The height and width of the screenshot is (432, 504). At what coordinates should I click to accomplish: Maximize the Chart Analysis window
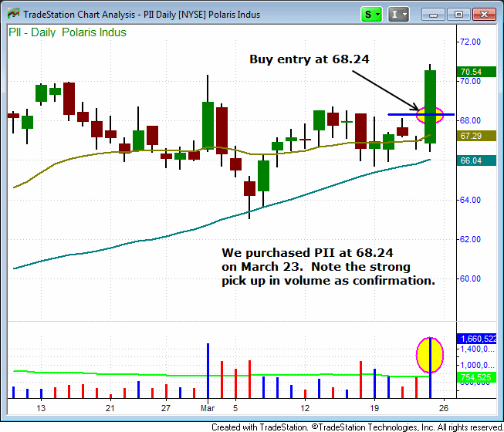459,14
